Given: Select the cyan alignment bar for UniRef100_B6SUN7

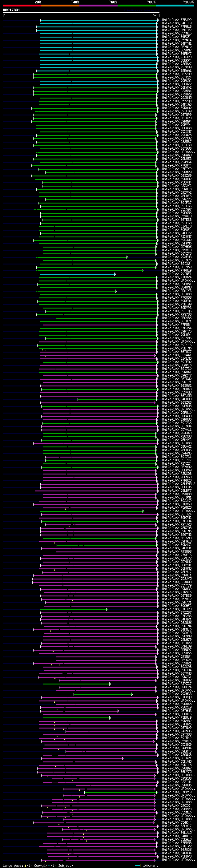Looking at the screenshot, I should (99, 50).
